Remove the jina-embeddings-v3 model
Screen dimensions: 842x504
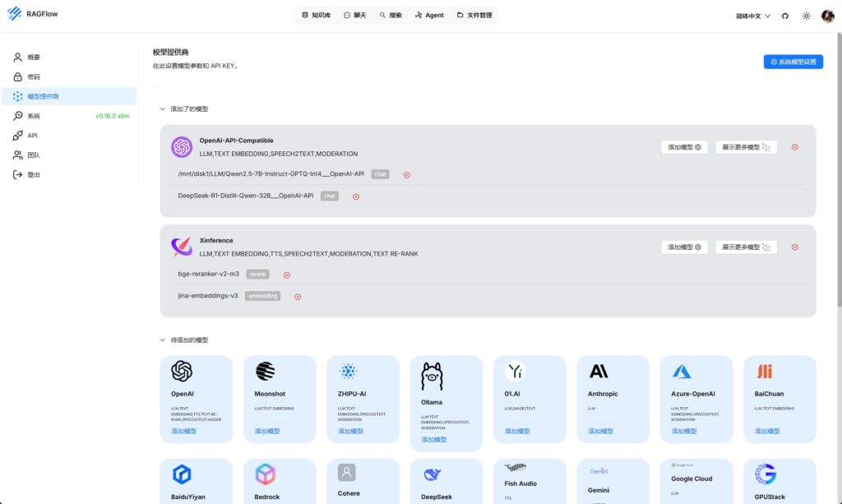coord(298,297)
